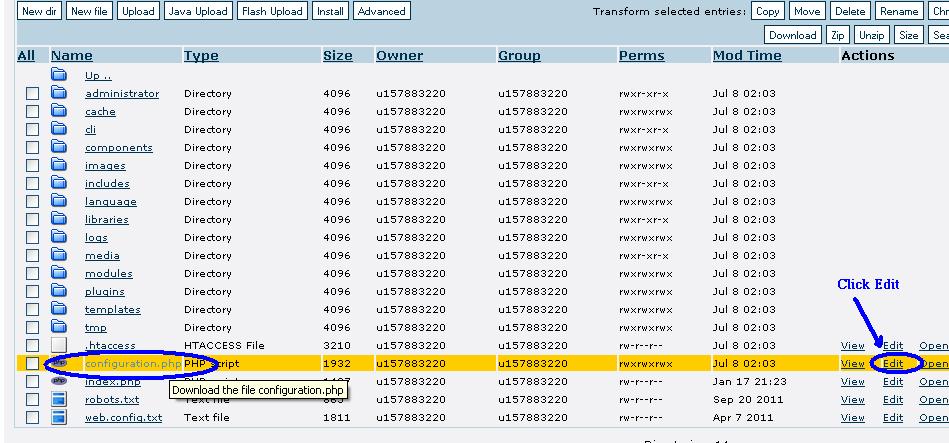Click the New file button

[x=90, y=11]
